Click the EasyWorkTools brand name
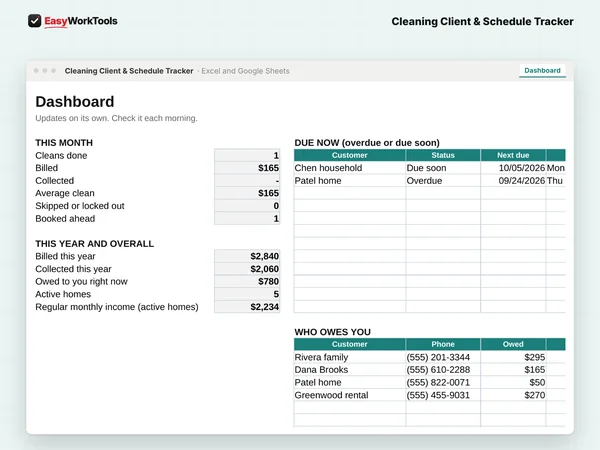The image size is (600, 450). click(81, 21)
